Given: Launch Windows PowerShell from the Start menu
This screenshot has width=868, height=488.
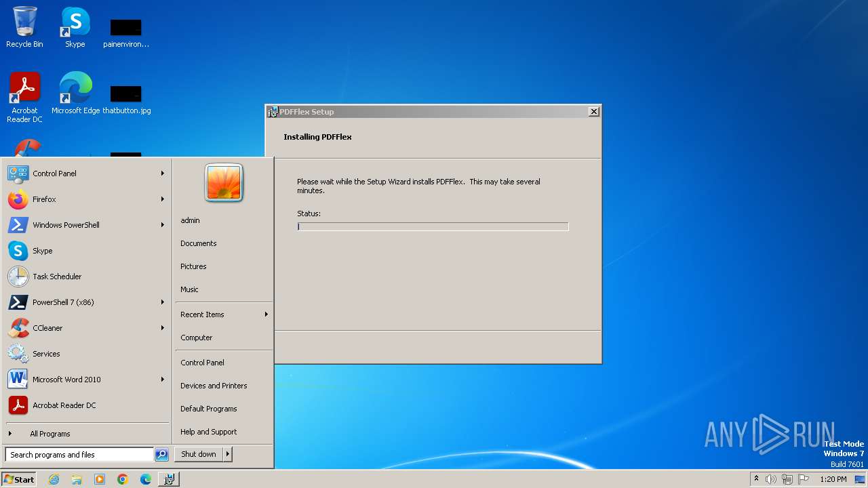Looking at the screenshot, I should (x=87, y=225).
